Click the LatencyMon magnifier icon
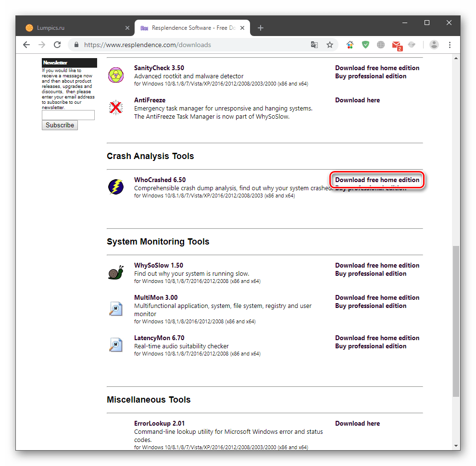The image size is (476, 466). [116, 345]
